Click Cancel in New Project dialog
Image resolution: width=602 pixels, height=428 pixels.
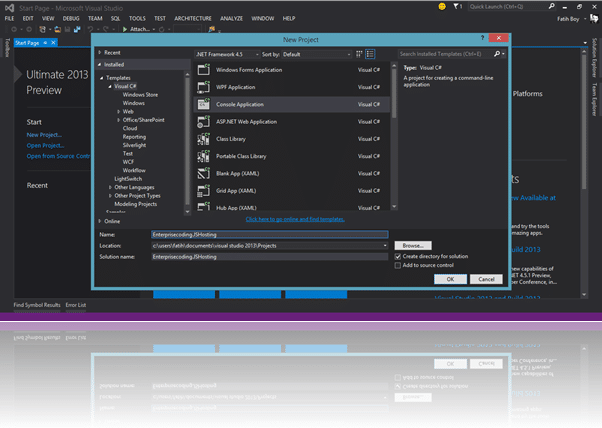click(486, 279)
